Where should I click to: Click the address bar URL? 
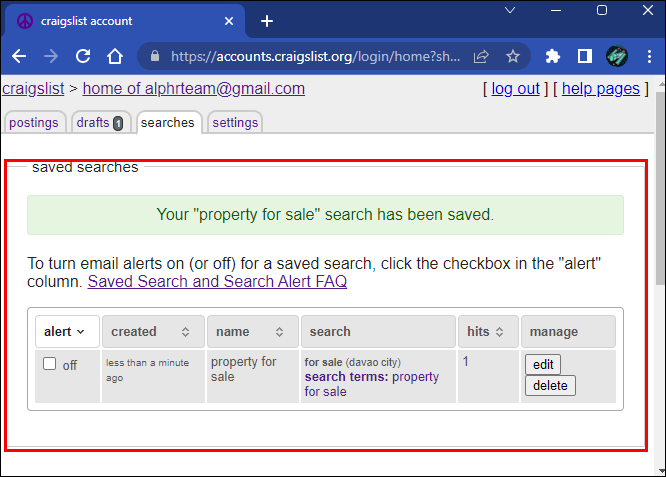[315, 56]
